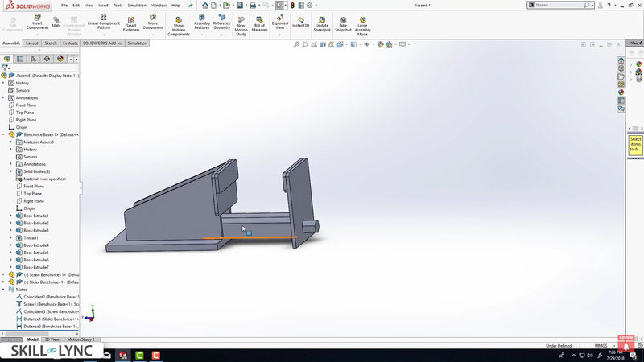
Task: Click Zoom to Fit icon
Action: coord(296,44)
